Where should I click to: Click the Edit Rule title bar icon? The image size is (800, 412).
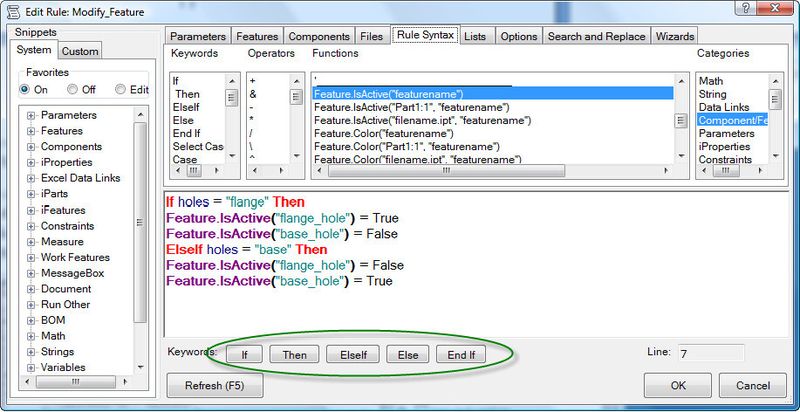click(16, 11)
